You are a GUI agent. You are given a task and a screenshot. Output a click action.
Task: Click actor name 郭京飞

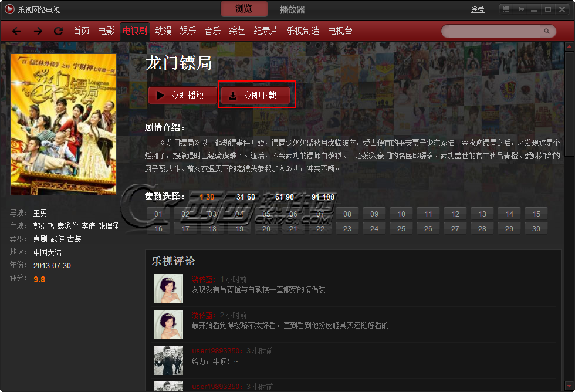coord(44,227)
